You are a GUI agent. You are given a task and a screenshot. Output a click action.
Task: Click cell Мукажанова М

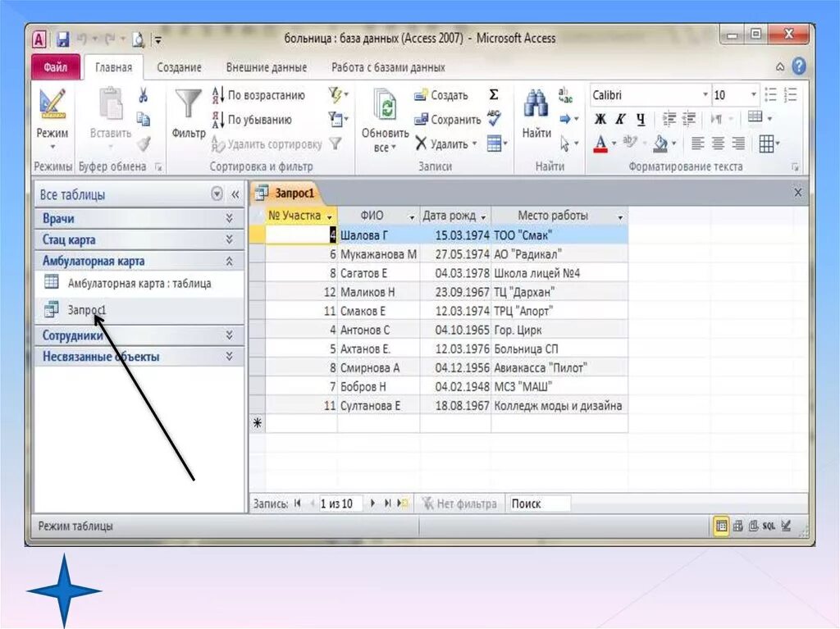tap(378, 254)
